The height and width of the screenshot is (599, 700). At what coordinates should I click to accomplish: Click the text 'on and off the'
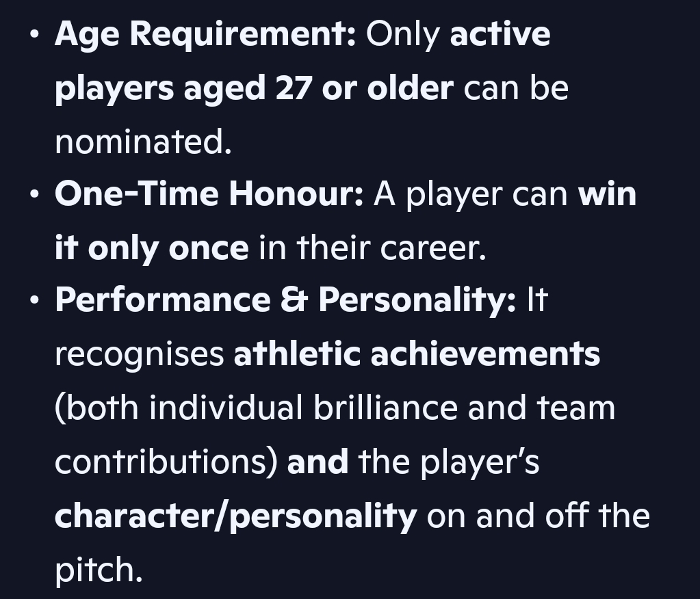[539, 516]
